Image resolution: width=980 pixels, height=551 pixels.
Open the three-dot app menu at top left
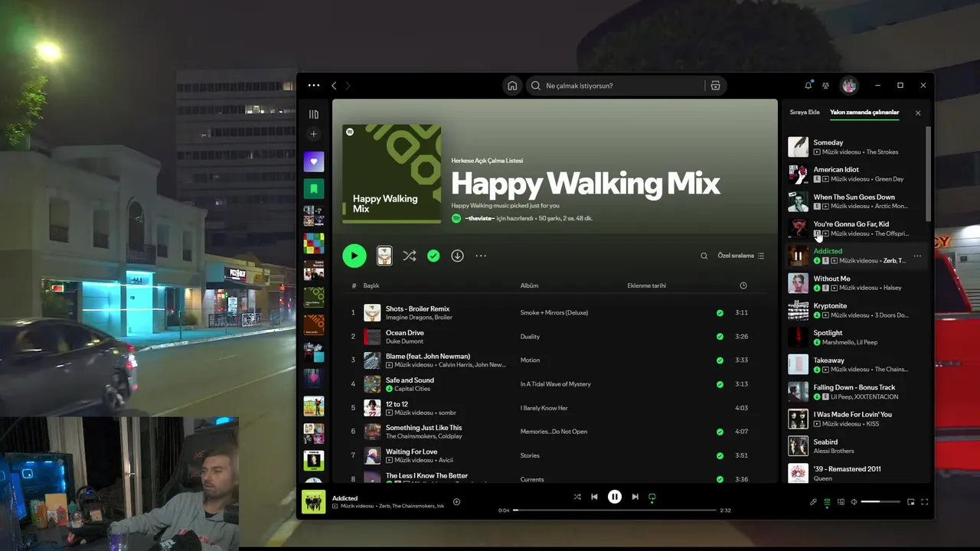(x=314, y=85)
